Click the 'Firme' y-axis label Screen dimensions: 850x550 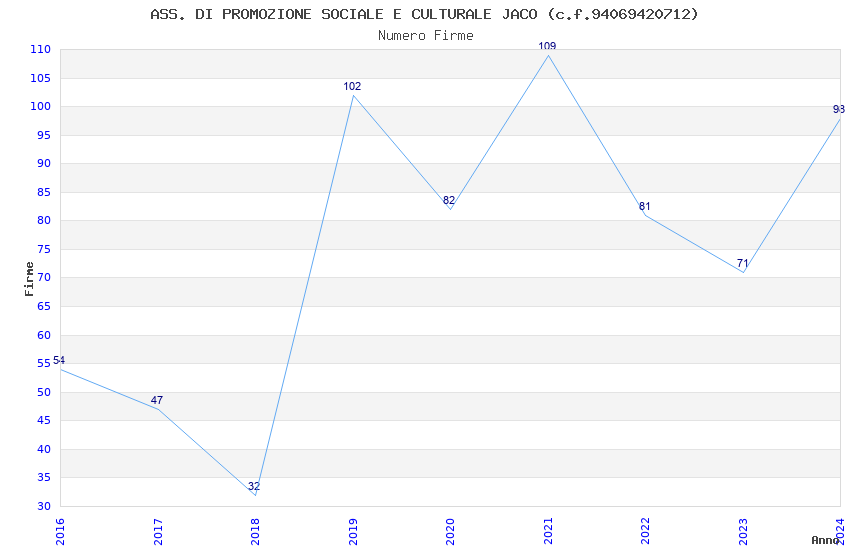(x=29, y=279)
